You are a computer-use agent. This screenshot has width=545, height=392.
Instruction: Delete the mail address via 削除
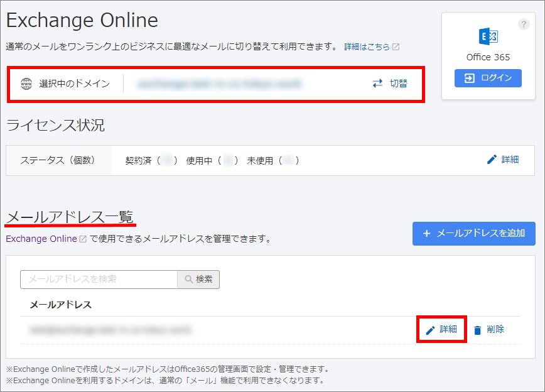[488, 329]
